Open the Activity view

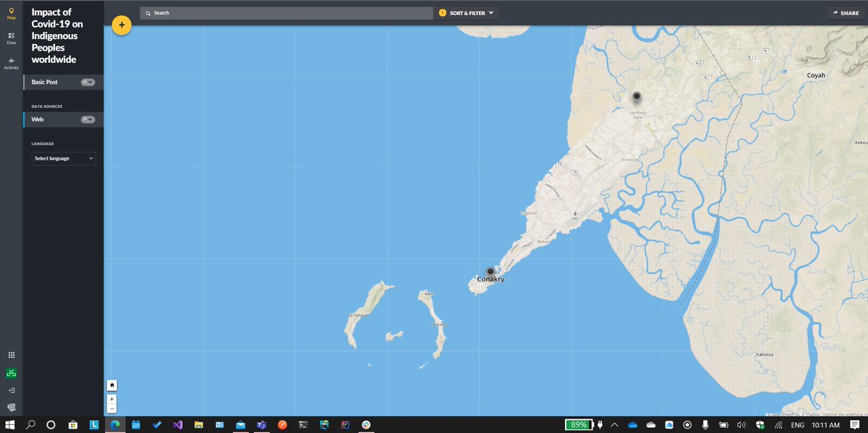tap(11, 64)
